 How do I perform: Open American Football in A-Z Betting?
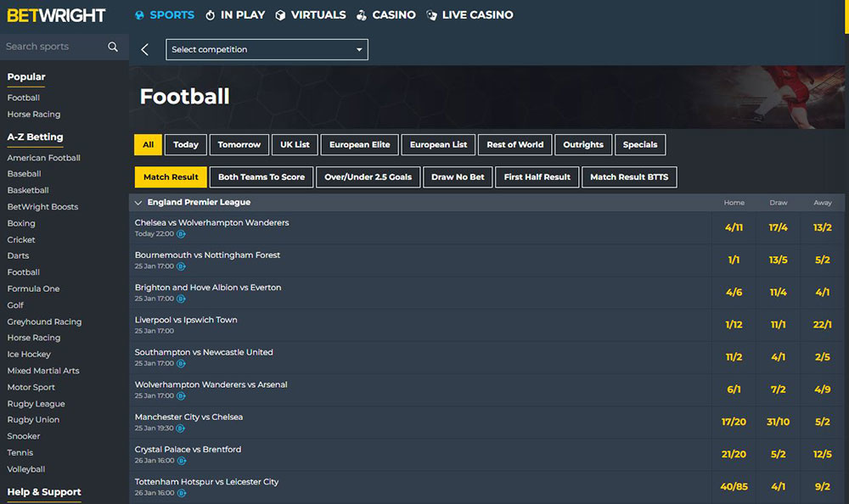(44, 158)
